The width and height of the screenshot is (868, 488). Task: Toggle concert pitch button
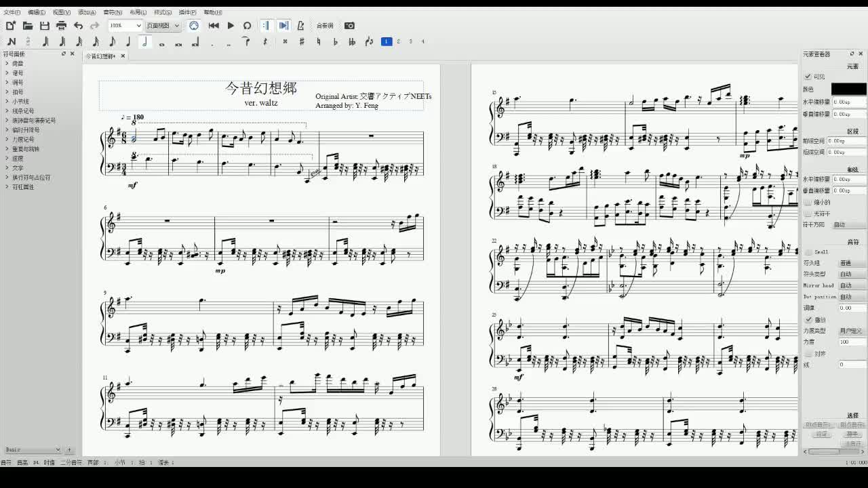pos(325,26)
